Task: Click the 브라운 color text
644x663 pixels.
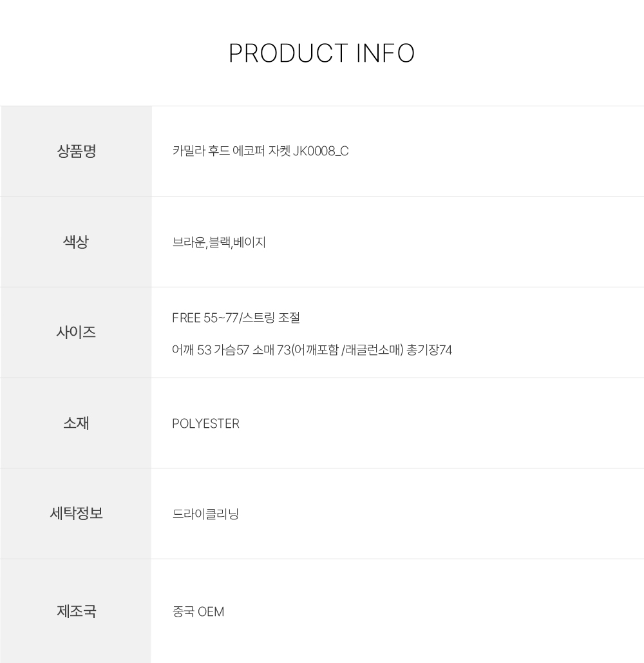Action: coord(188,243)
